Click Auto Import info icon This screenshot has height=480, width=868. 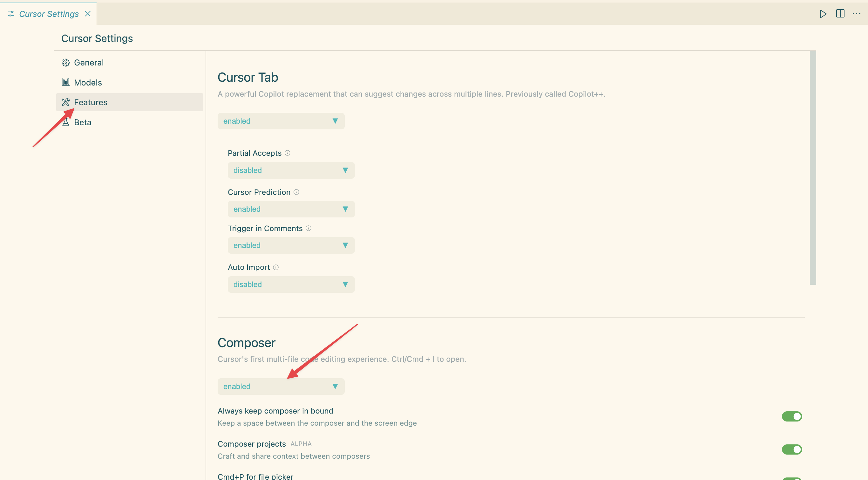(x=276, y=267)
